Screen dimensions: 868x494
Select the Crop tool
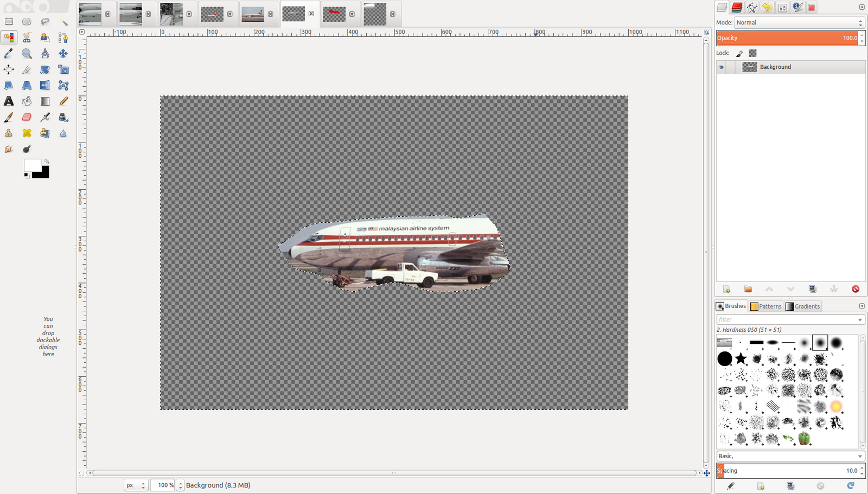pyautogui.click(x=27, y=69)
